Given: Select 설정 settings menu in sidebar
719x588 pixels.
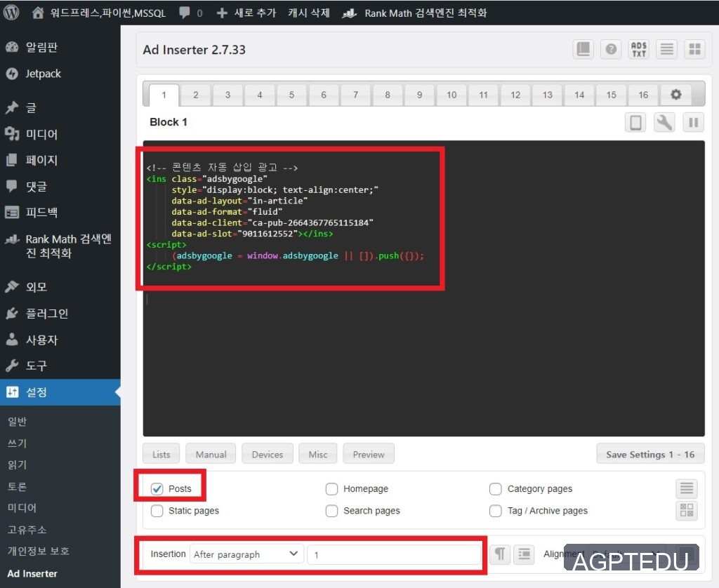Looking at the screenshot, I should (60, 392).
